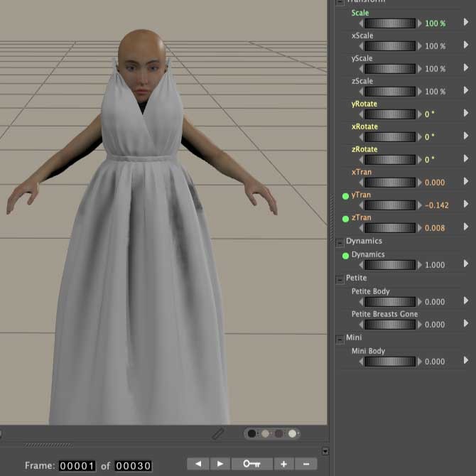The height and width of the screenshot is (476, 476).
Task: Toggle the green indicator next to Dynamics parameter
Action: pyautogui.click(x=345, y=255)
